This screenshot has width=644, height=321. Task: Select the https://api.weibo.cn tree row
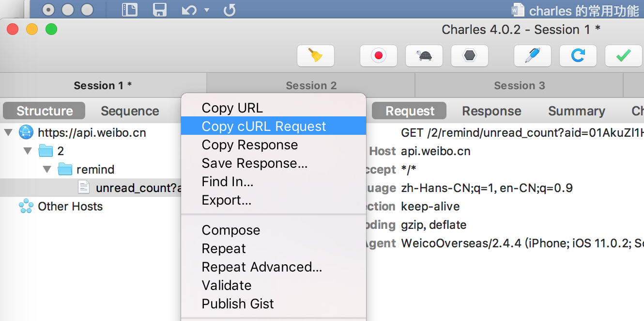91,132
